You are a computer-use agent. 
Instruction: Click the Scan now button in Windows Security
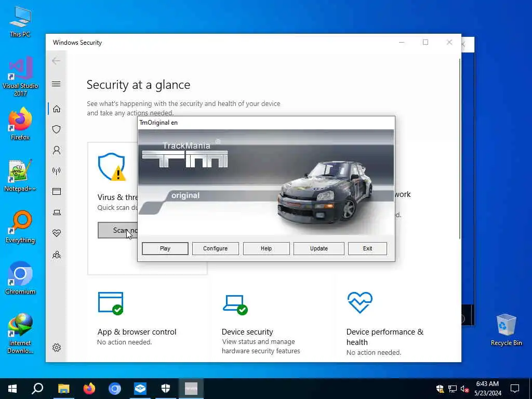pos(118,230)
